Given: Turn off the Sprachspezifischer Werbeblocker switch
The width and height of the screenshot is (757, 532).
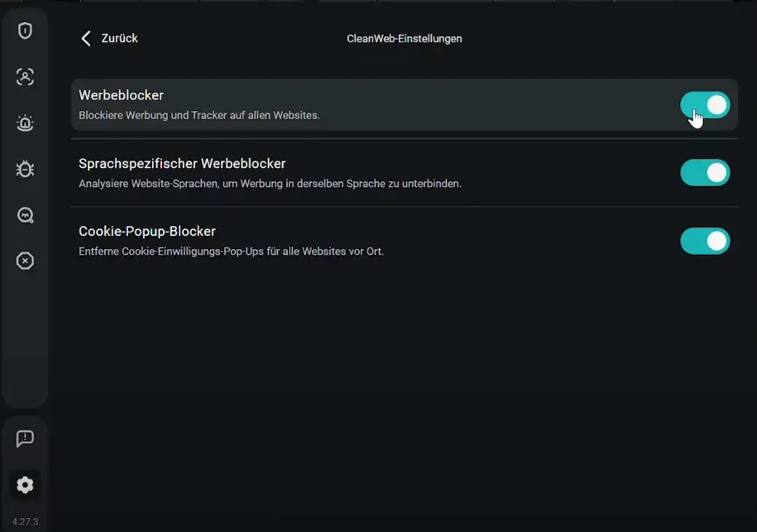Looking at the screenshot, I should point(705,173).
